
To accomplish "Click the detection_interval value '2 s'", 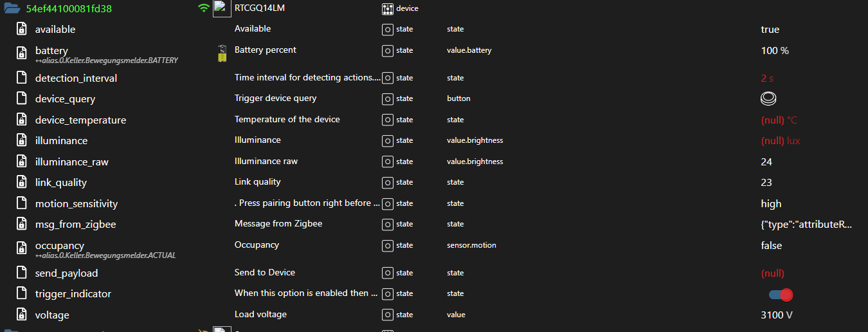I will (x=767, y=78).
